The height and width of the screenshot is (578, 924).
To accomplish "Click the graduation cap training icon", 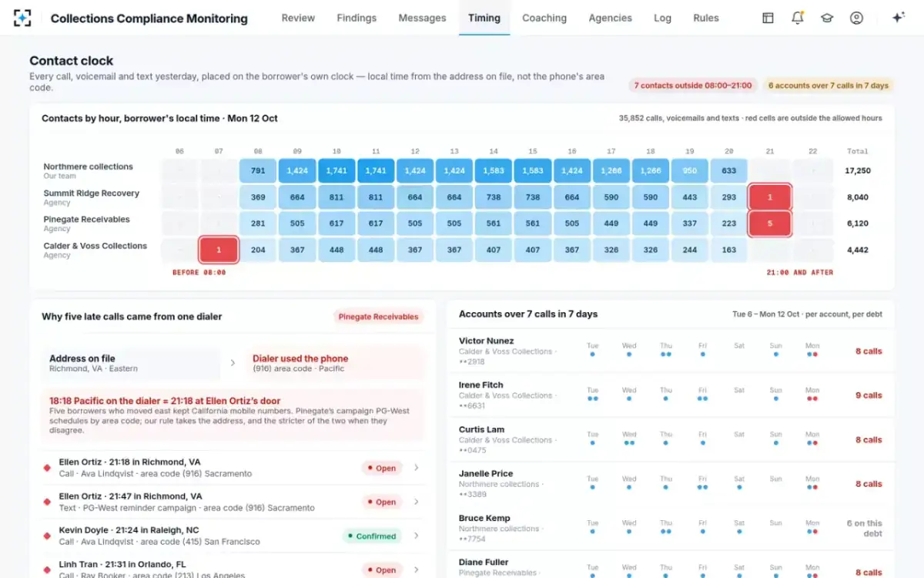I will [827, 18].
